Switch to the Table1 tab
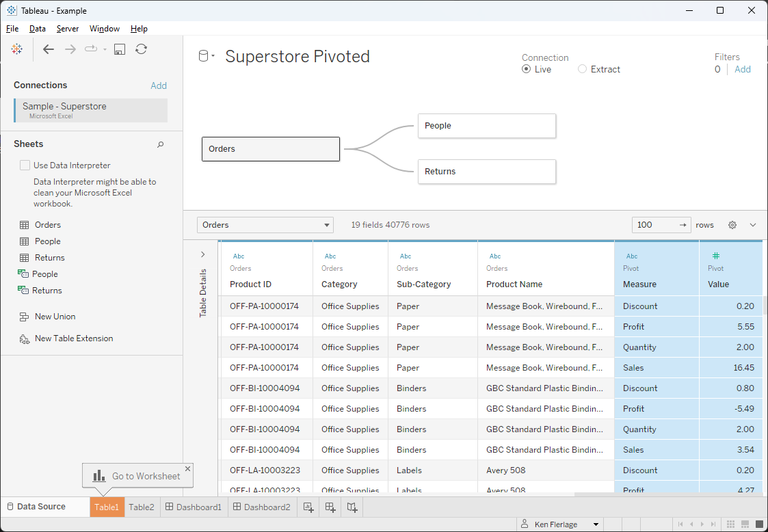The width and height of the screenshot is (768, 532). [x=107, y=507]
